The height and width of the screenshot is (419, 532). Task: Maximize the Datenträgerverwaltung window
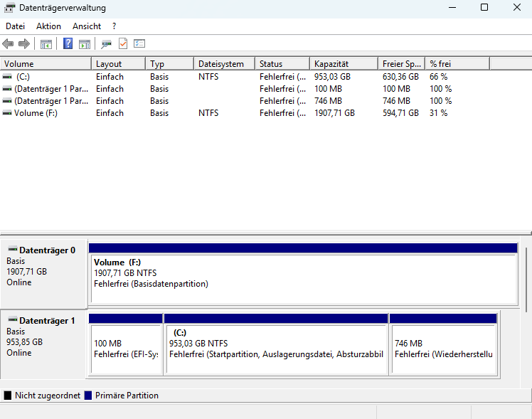(x=484, y=7)
